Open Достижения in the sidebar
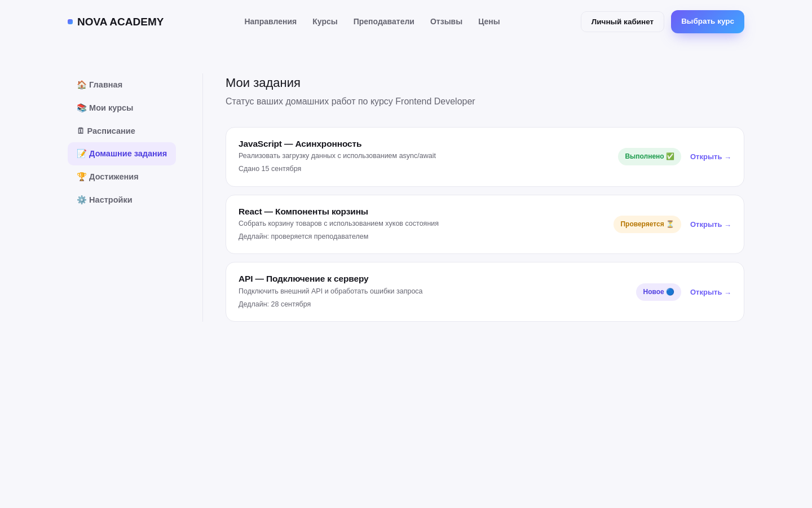Viewport: 812px width, 508px height. [x=122, y=177]
